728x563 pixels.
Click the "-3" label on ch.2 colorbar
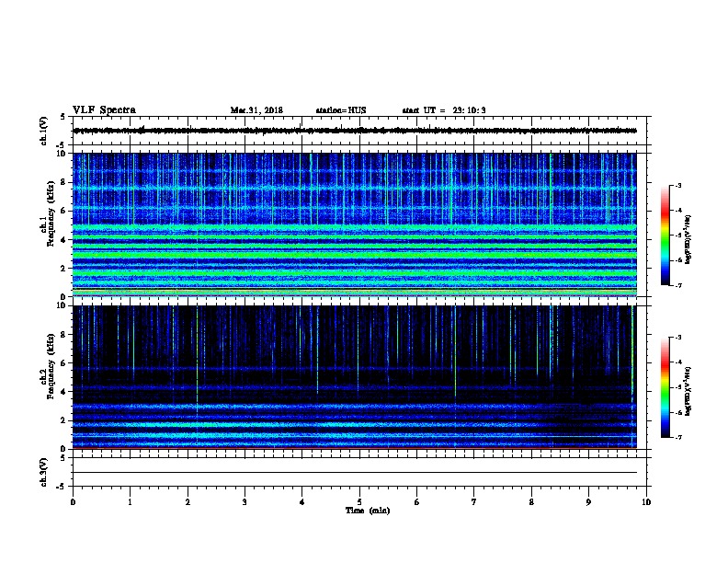[677, 338]
